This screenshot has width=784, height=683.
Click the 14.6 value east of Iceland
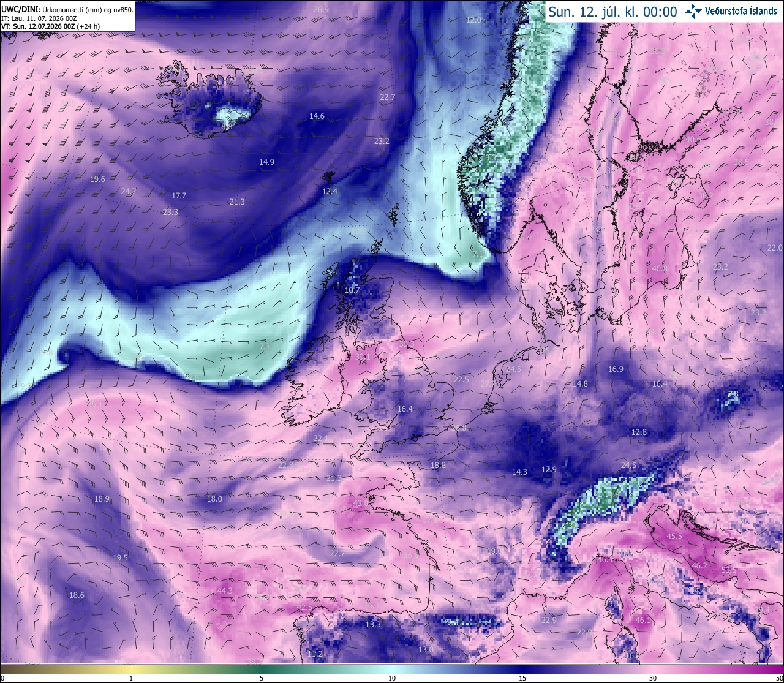317,116
